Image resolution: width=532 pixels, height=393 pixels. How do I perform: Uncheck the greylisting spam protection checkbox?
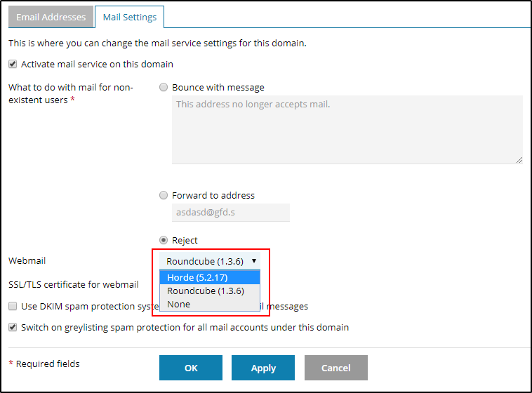[x=13, y=328]
